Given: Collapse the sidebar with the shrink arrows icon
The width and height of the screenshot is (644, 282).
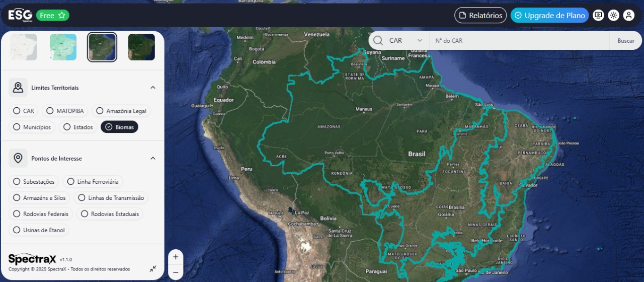Looking at the screenshot, I should 153,269.
